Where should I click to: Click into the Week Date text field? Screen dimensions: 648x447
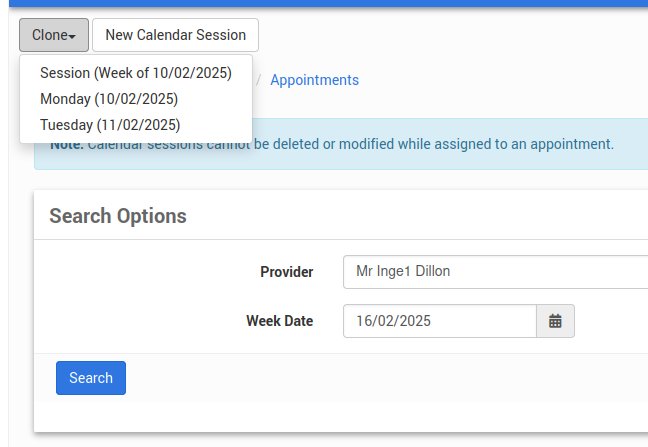(x=440, y=321)
